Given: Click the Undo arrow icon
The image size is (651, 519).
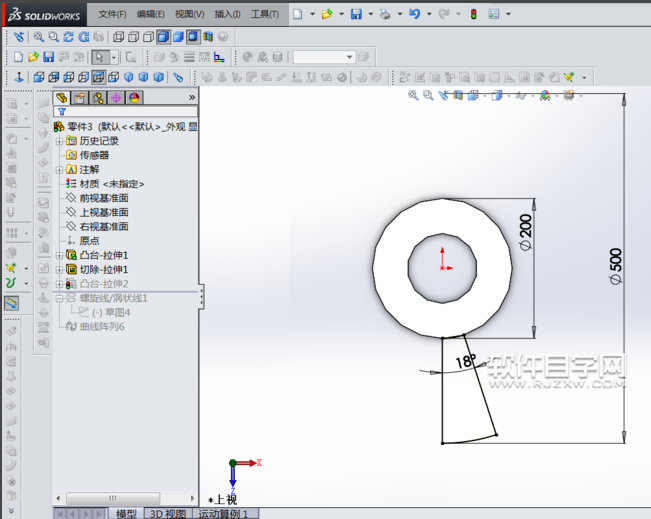Looking at the screenshot, I should 414,14.
